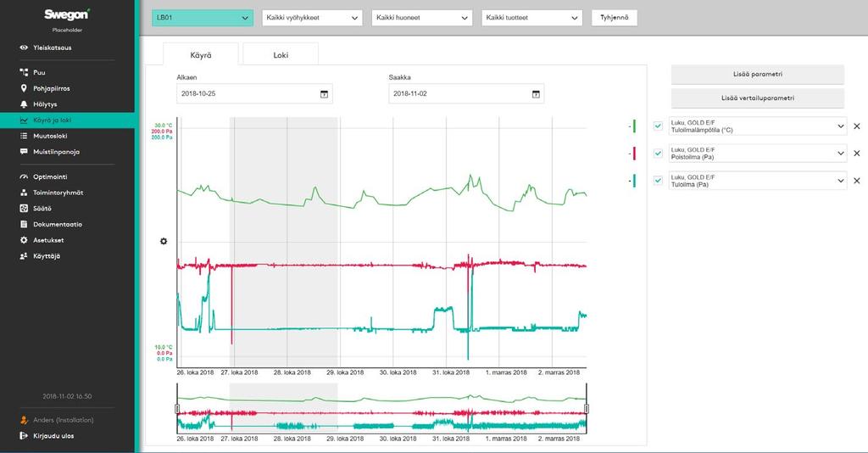Toggle the Tuloilma (Pa) checkbox
Image resolution: width=868 pixels, height=453 pixels.
click(x=658, y=181)
